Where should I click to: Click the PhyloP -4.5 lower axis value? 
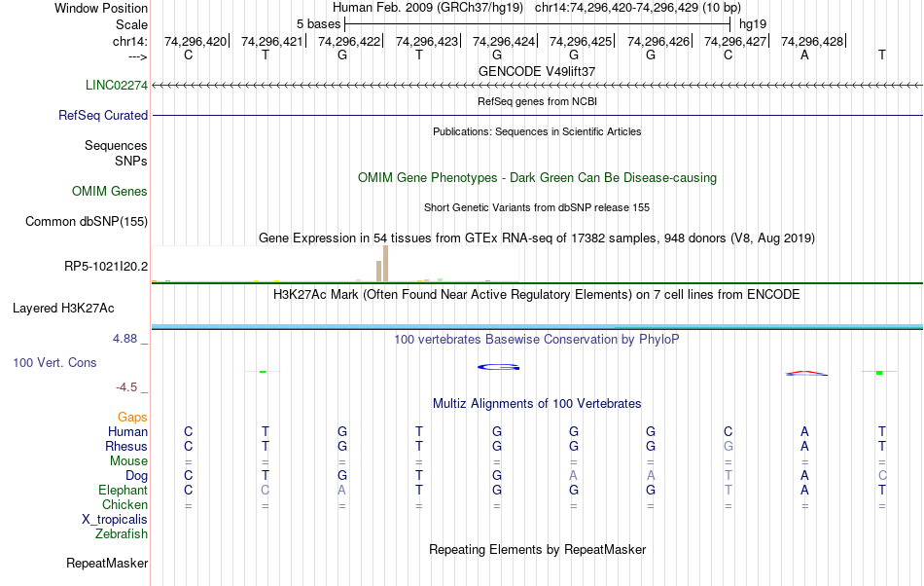pos(126,386)
